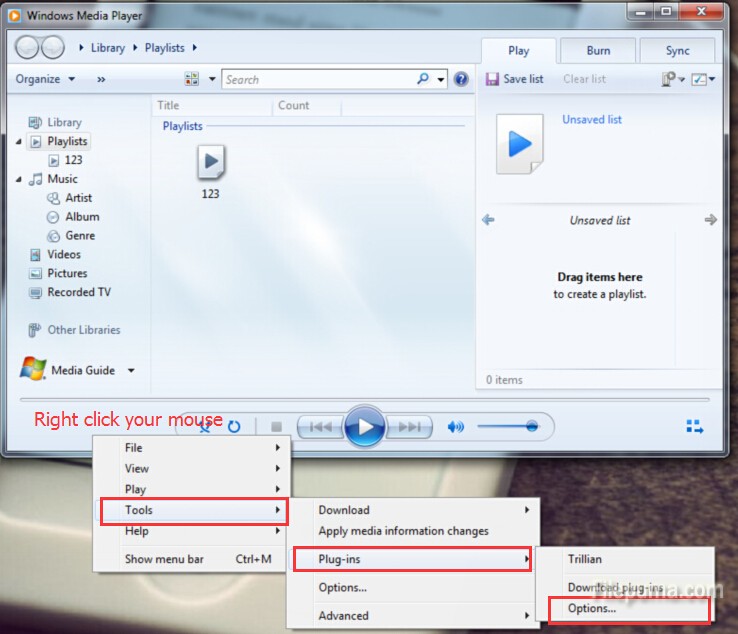This screenshot has height=634, width=738.
Task: Click the Stop playback button
Action: (277, 427)
